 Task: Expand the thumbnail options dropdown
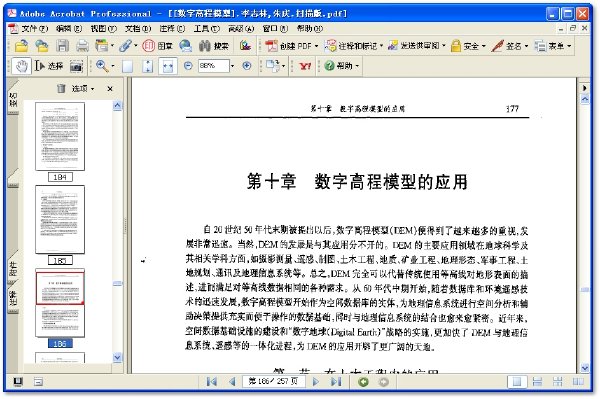click(83, 89)
